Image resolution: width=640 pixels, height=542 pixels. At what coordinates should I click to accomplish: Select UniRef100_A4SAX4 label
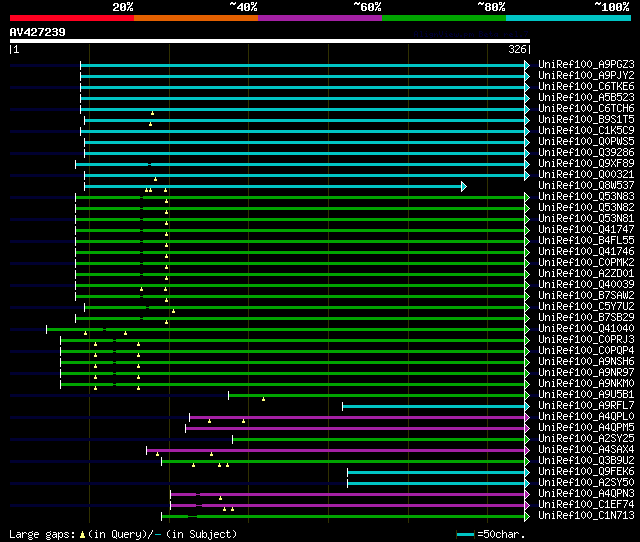(586, 450)
